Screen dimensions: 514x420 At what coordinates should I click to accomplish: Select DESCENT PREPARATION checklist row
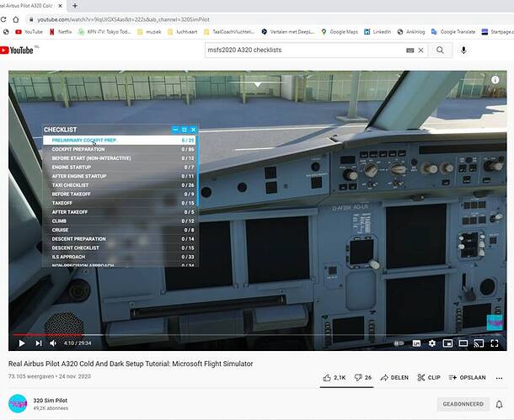[120, 239]
